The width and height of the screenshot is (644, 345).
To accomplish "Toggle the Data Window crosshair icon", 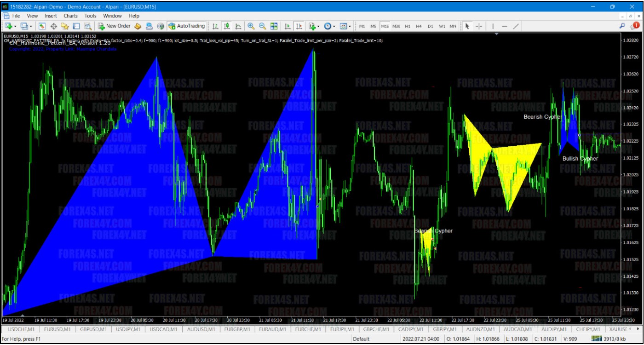I will (53, 26).
